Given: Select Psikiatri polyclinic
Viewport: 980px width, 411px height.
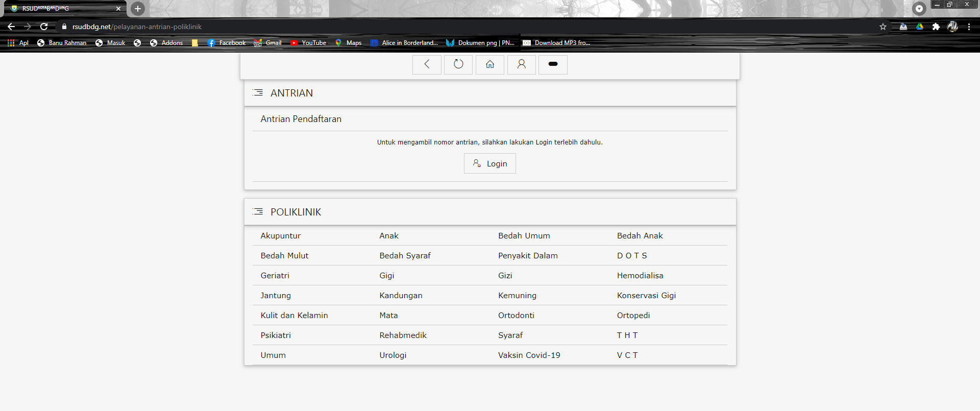Looking at the screenshot, I should coord(276,335).
